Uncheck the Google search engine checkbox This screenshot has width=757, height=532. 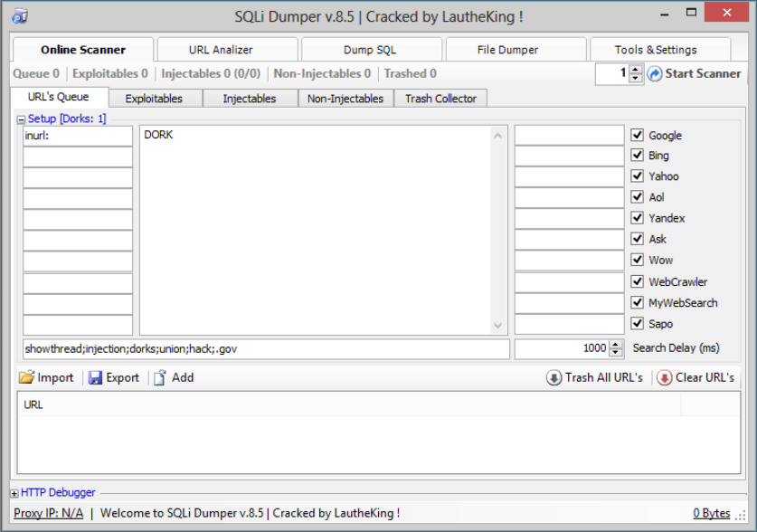(x=638, y=135)
